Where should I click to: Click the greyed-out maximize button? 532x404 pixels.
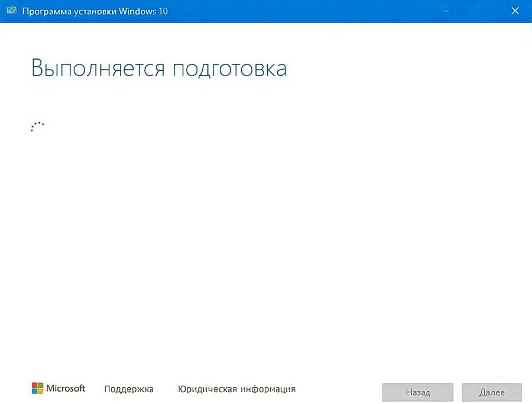coord(481,11)
